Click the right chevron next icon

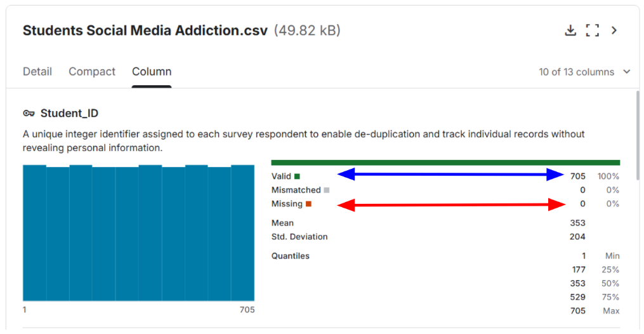tap(614, 30)
